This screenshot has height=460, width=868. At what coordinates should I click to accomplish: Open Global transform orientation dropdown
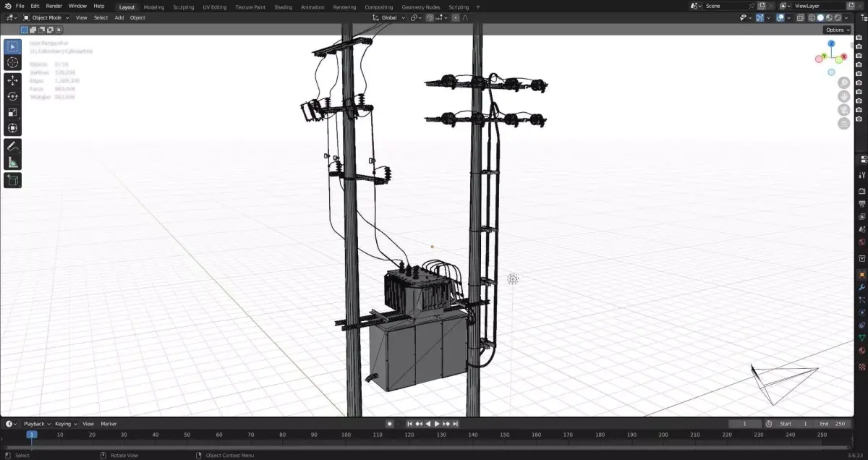coord(389,17)
